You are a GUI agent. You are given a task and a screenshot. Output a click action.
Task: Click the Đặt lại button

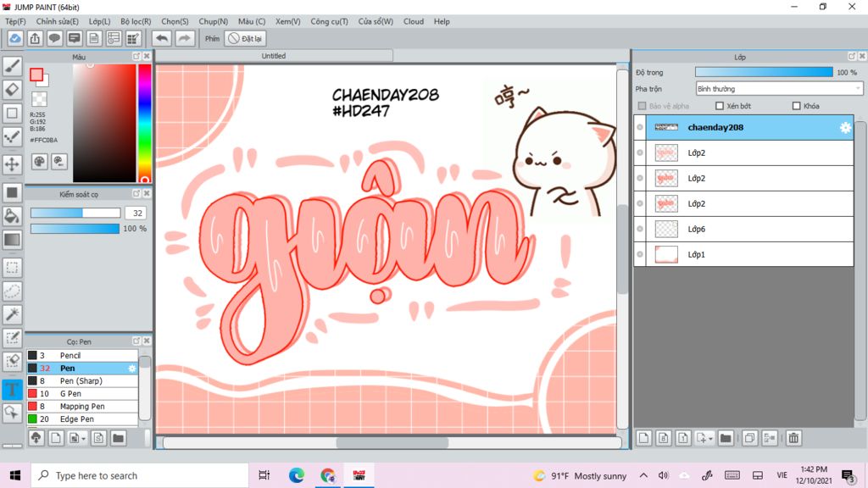click(245, 39)
